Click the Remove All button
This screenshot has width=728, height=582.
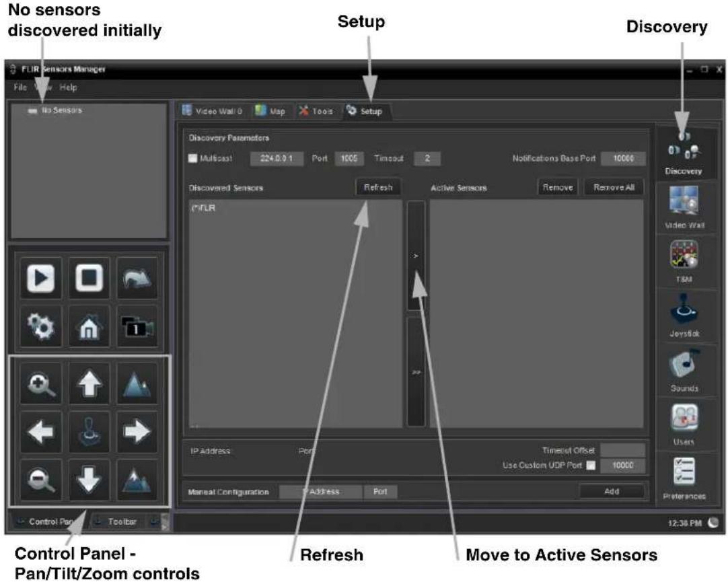point(614,188)
